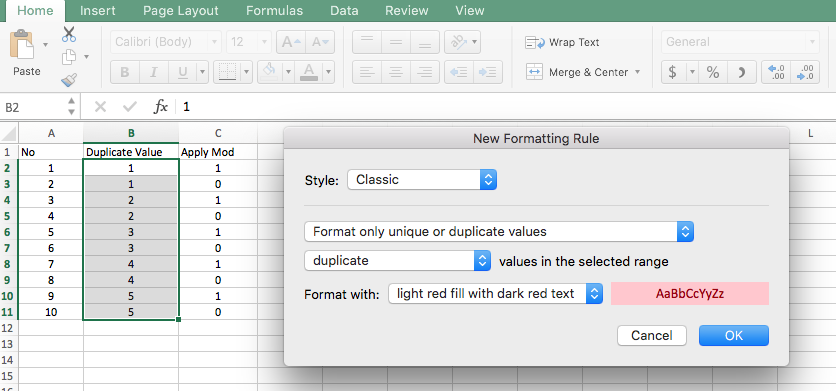The height and width of the screenshot is (391, 836).
Task: Click the formula bar confirm checkmark
Action: pos(130,107)
